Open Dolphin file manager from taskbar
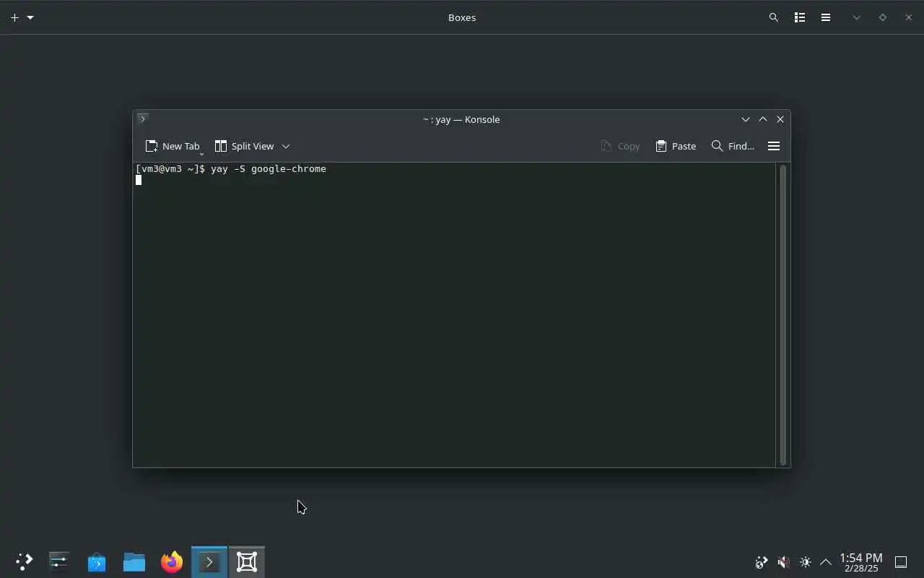This screenshot has width=924, height=578. tap(134, 561)
